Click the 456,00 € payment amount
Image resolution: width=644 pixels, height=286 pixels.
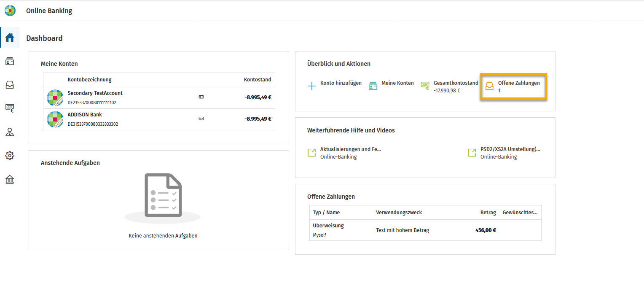pos(486,230)
